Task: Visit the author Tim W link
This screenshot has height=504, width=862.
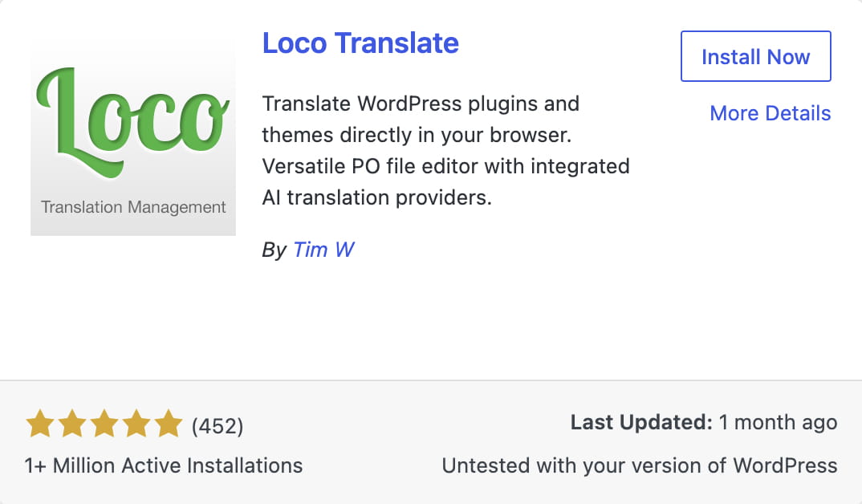Action: (323, 250)
